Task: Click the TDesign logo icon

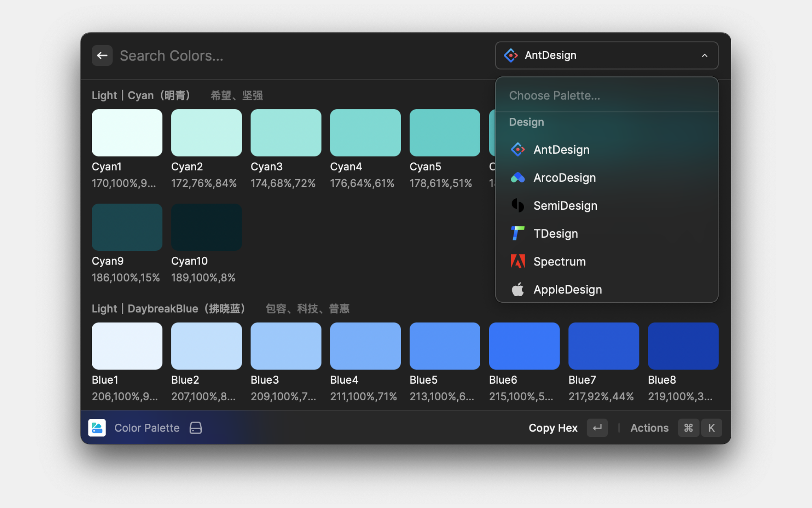Action: click(518, 234)
